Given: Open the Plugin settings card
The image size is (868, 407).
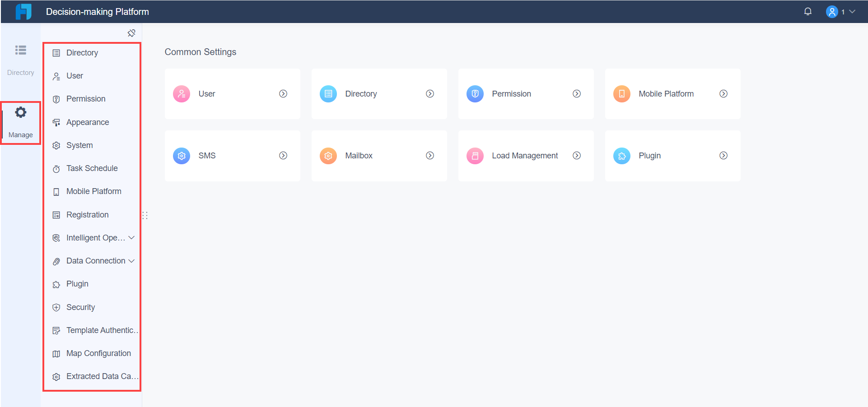Looking at the screenshot, I should (x=672, y=156).
